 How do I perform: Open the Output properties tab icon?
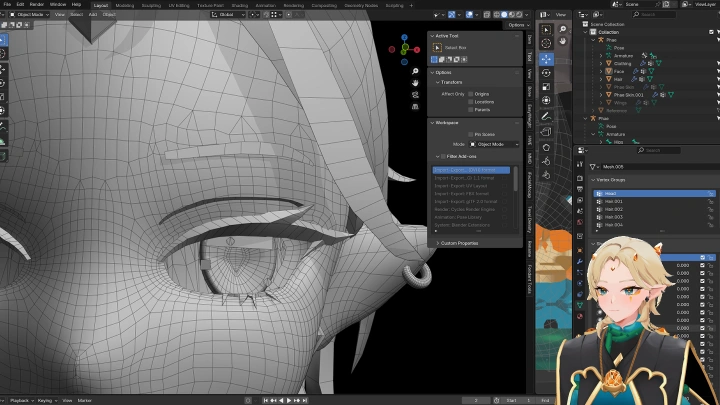(x=580, y=189)
